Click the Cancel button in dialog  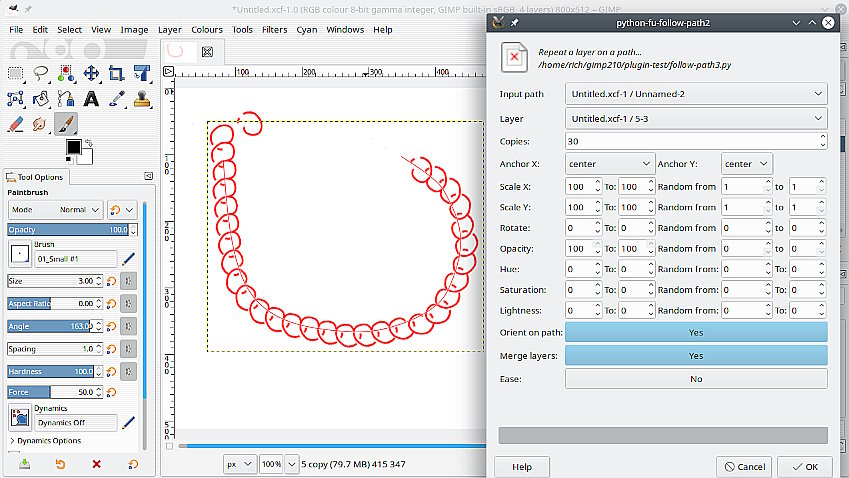click(x=744, y=466)
